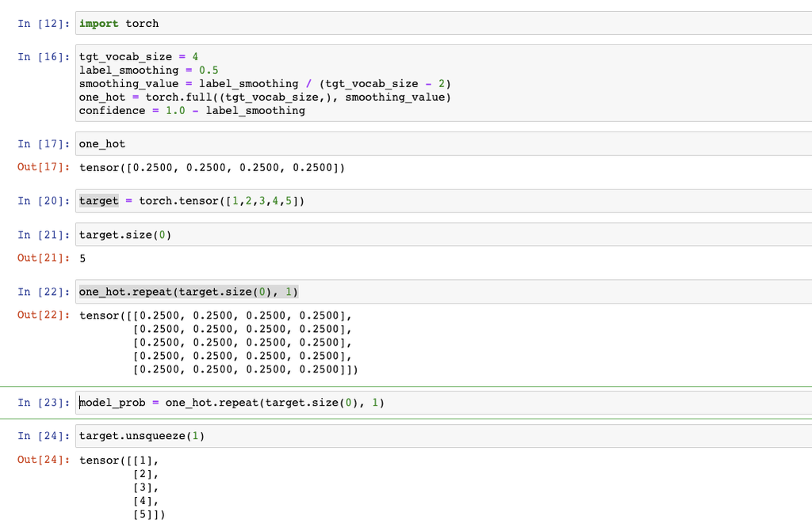
Task: Click the target = torch.tensor cell
Action: (x=444, y=201)
